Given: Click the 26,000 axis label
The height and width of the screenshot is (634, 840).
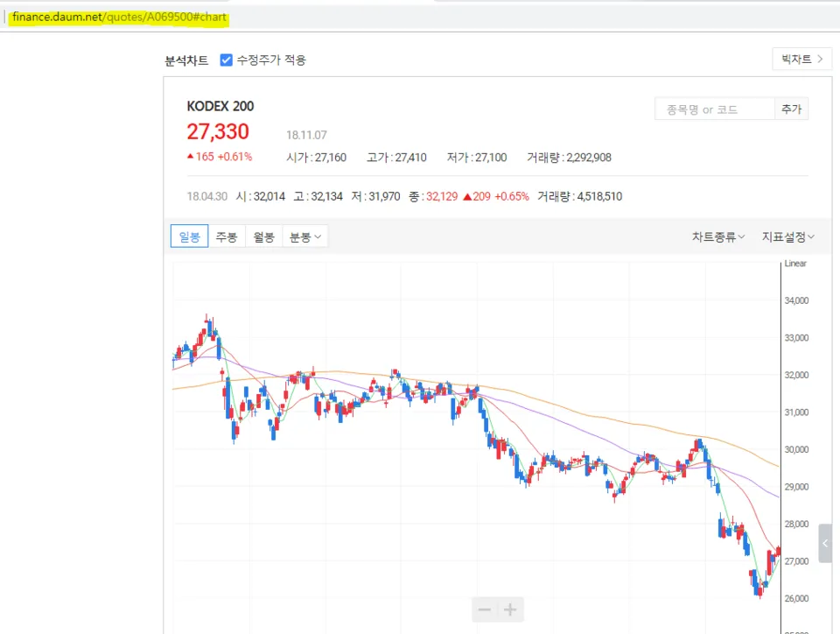Looking at the screenshot, I should 796,598.
